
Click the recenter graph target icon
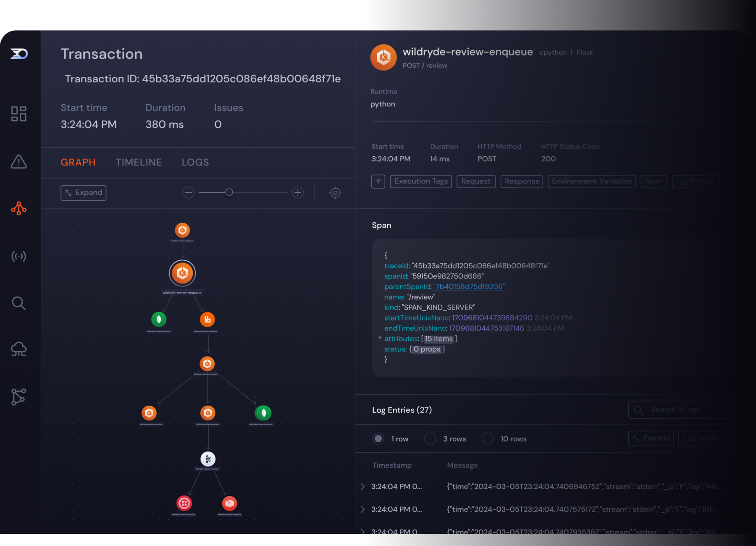pos(335,193)
